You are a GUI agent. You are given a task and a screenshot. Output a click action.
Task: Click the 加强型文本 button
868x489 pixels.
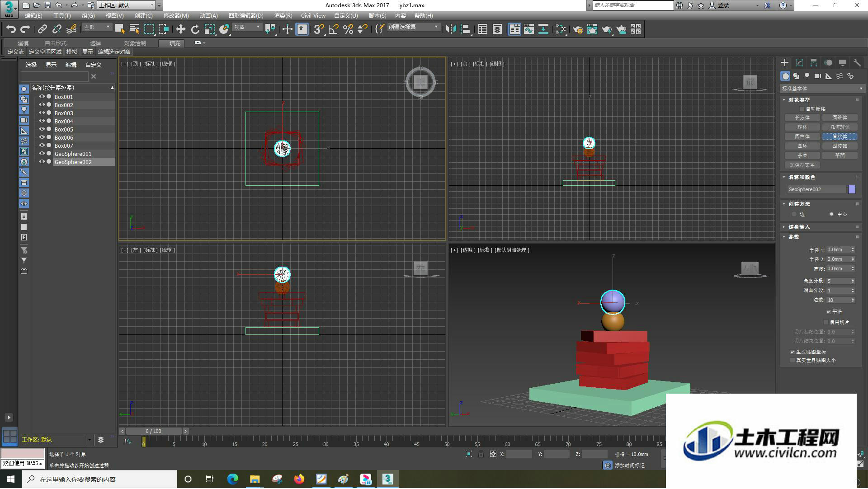click(x=802, y=165)
